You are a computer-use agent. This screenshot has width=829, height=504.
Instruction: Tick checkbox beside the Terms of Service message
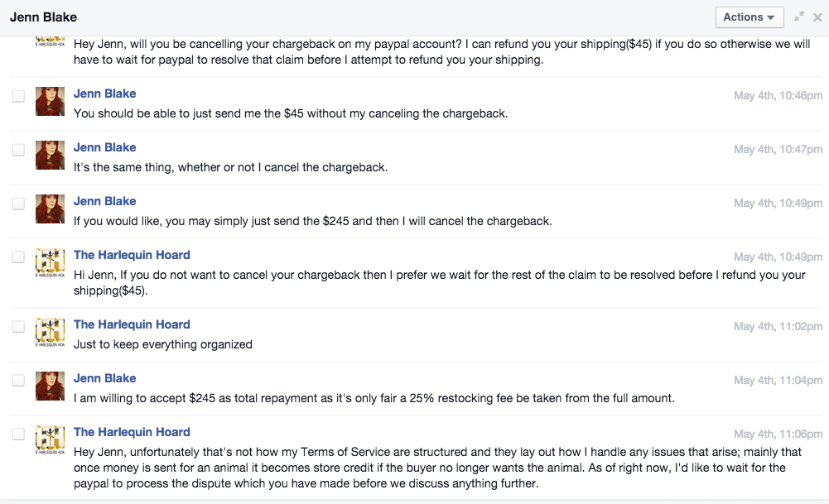tap(18, 434)
